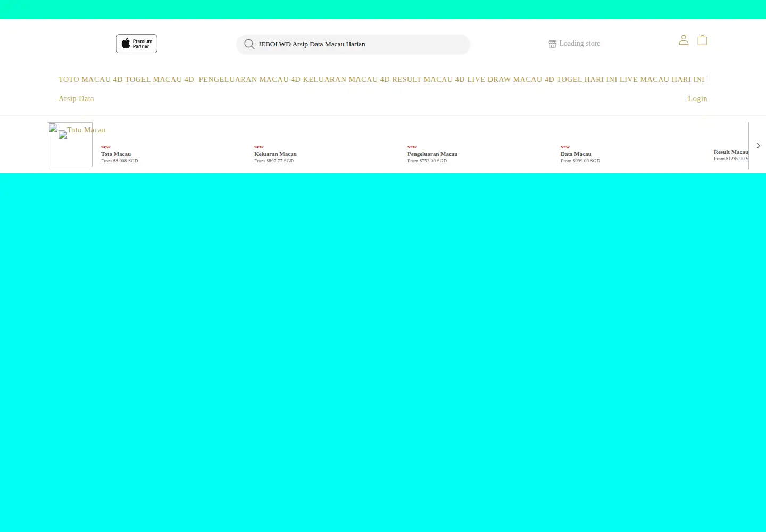Click the price From $8.008 SGD
Viewport: 766px width, 532px height.
pyautogui.click(x=120, y=161)
